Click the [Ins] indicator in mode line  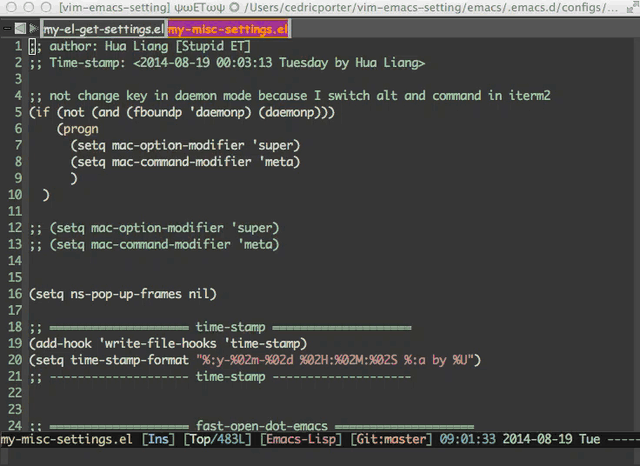click(x=158, y=439)
